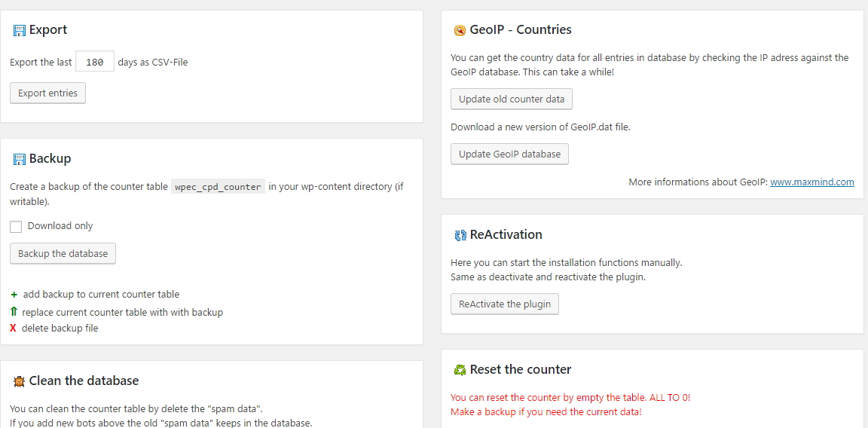Screen dimensions: 868x428
Task: Click the Update GeoIP database button
Action: (x=509, y=154)
